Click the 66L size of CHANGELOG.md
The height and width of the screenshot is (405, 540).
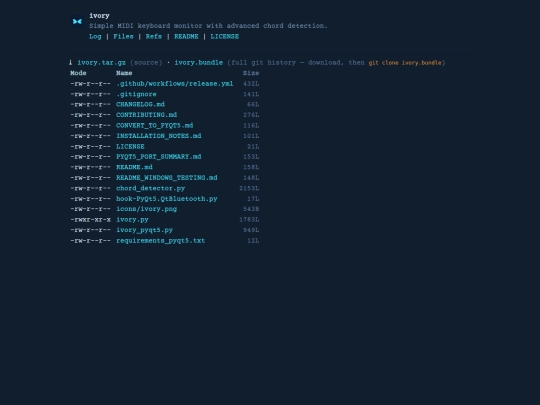[253, 104]
